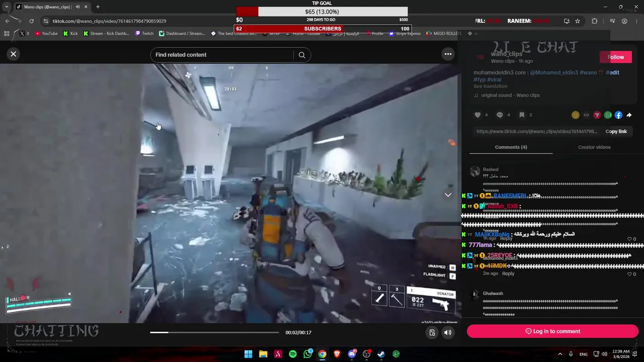Open the tab search dropdown arrow
Image resolution: width=644 pixels, height=362 pixels.
coord(6,7)
